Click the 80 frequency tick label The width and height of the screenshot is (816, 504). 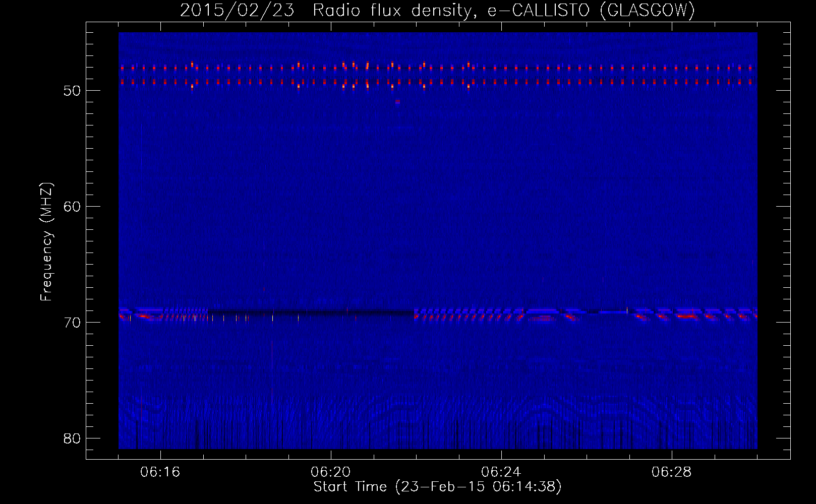[x=73, y=438]
